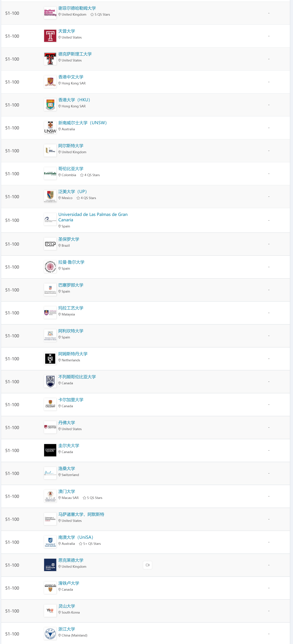Open the 浙江大学 university page

[x=67, y=629]
